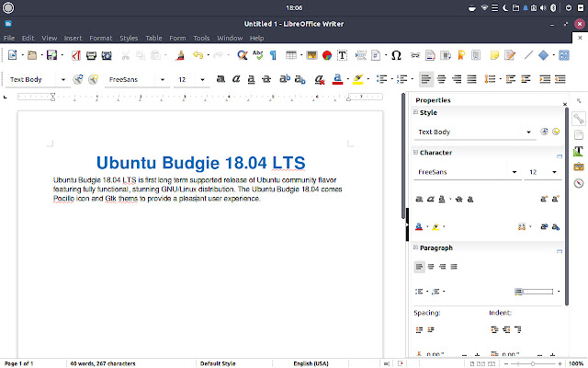The height and width of the screenshot is (368, 588).
Task: Open Find & Replace
Action: coord(243,55)
